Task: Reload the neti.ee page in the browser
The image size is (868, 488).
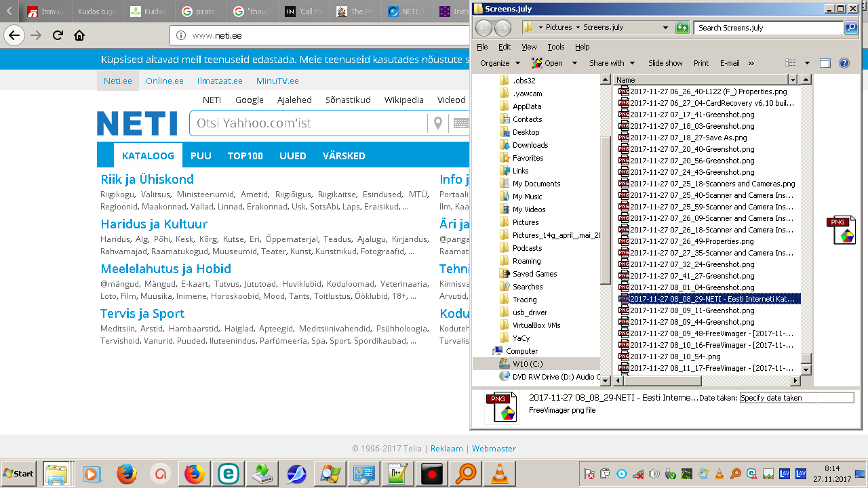Action: [58, 35]
